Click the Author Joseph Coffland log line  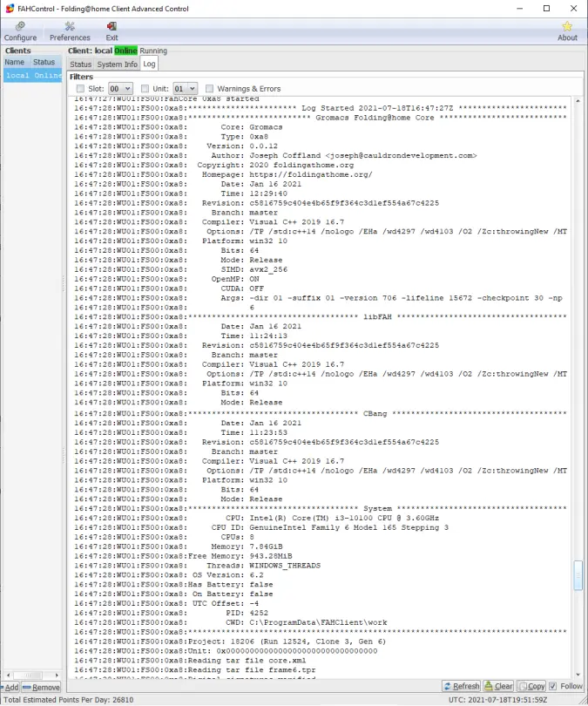[x=275, y=155]
